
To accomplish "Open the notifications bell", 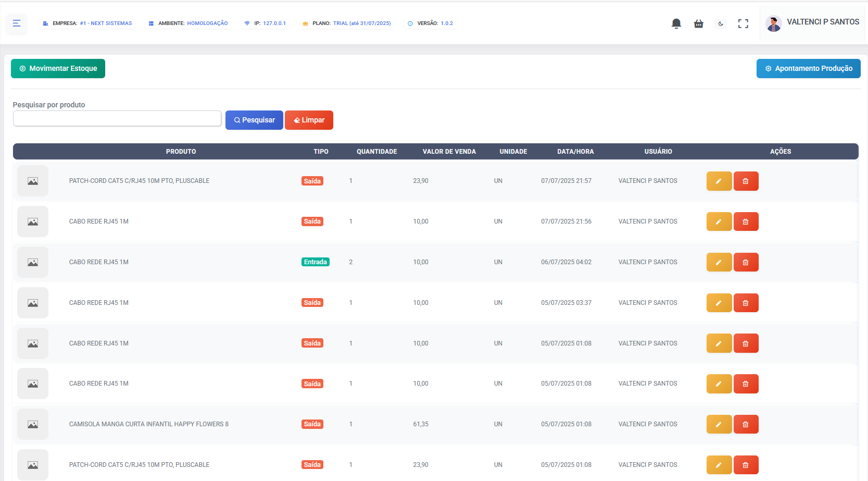I will tap(676, 23).
